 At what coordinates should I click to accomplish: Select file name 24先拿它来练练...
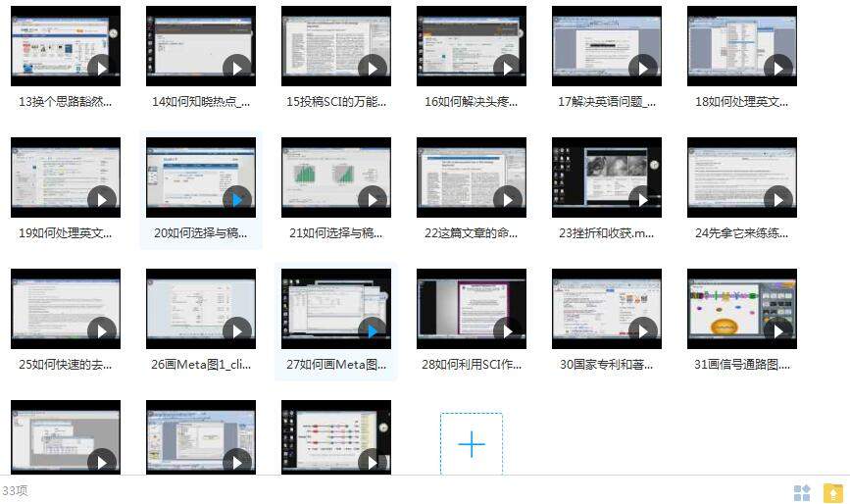point(741,233)
